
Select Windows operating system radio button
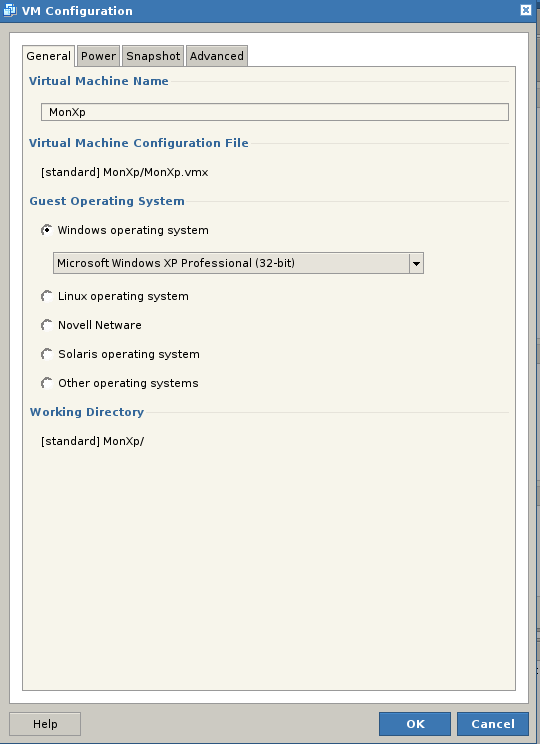pyautogui.click(x=47, y=230)
